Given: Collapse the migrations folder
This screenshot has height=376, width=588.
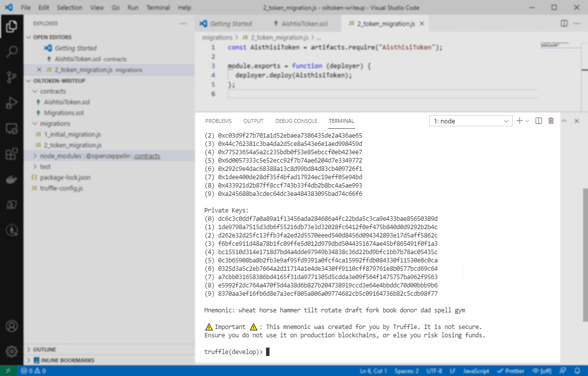Looking at the screenshot, I should tap(55, 123).
